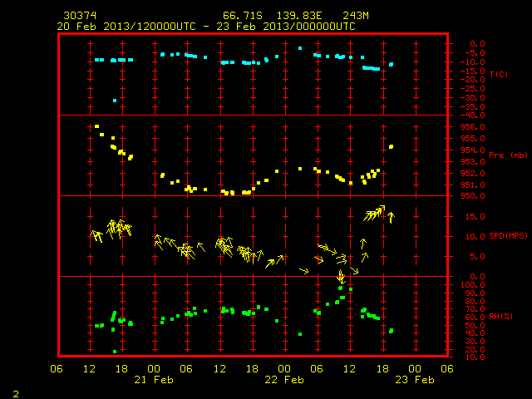Click the last yellow pressure point near 954.0
Image resolution: width=532 pixels, height=399 pixels.
391,146
